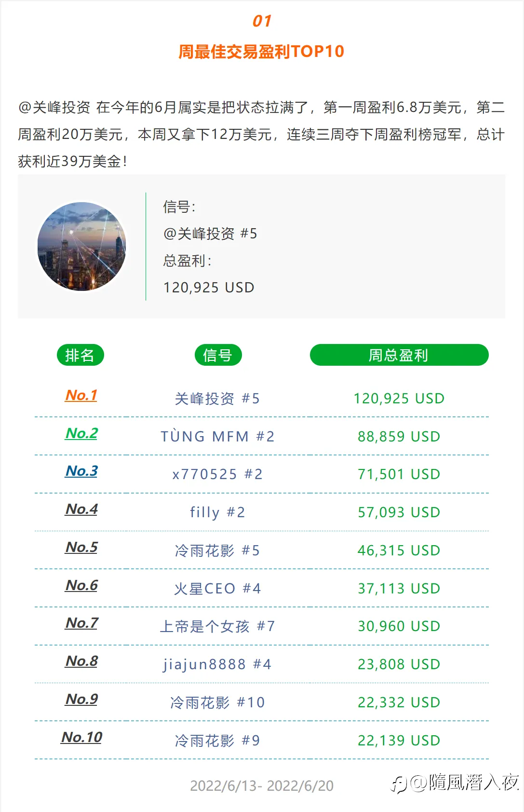Open the No.5 ranking link
Screen dimensions: 524x812
pyautogui.click(x=81, y=547)
